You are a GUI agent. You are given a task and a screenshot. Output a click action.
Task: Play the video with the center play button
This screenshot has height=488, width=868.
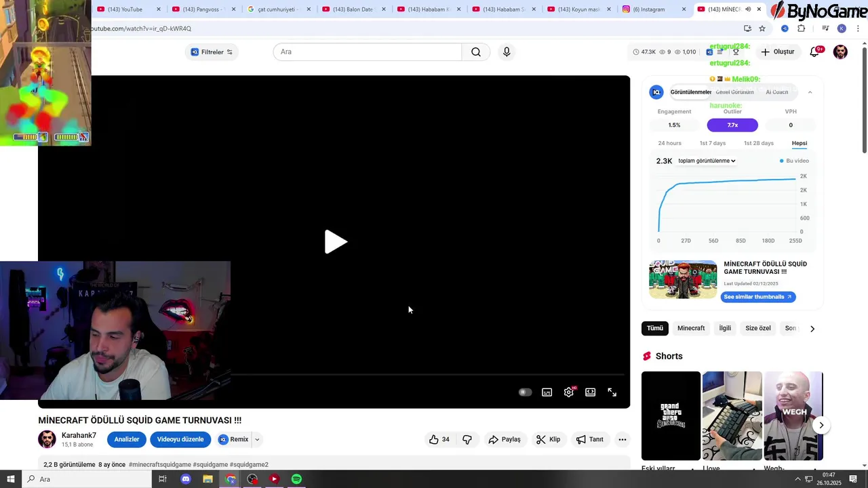tap(336, 242)
